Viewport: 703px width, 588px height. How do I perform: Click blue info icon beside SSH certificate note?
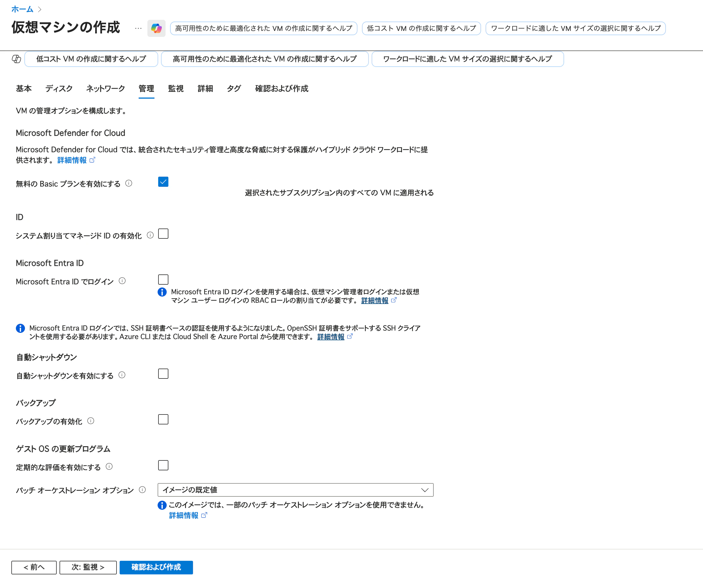(x=20, y=328)
